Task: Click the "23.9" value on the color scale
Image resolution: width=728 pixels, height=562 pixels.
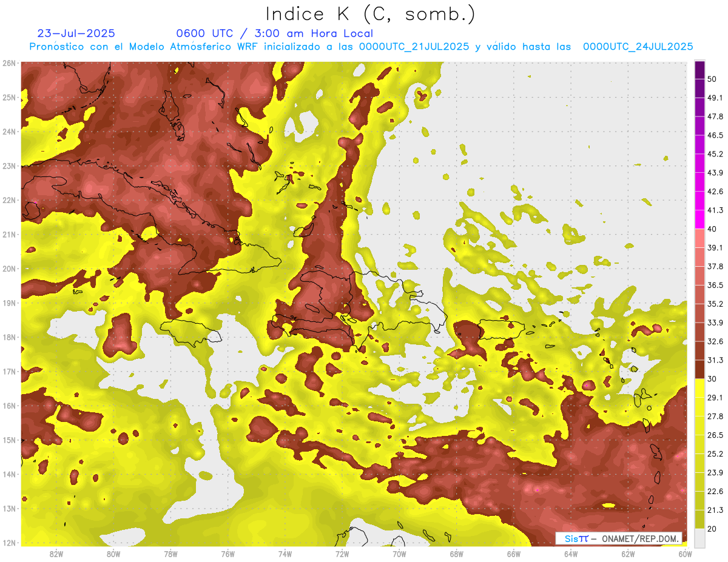Action: coord(715,473)
